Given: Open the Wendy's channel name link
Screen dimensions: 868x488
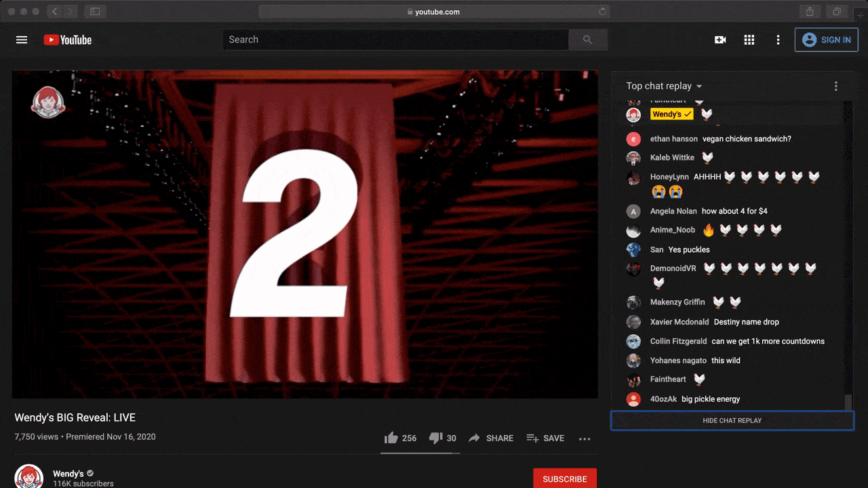Looking at the screenshot, I should point(68,474).
